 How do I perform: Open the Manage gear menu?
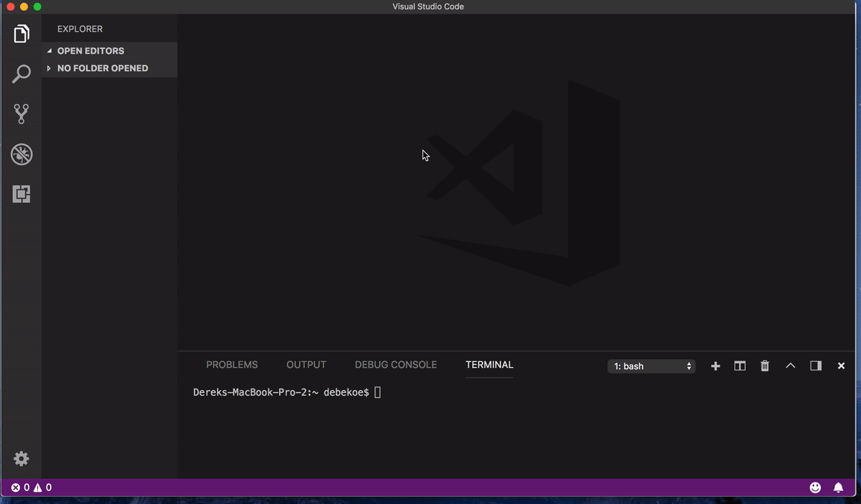coord(22,459)
